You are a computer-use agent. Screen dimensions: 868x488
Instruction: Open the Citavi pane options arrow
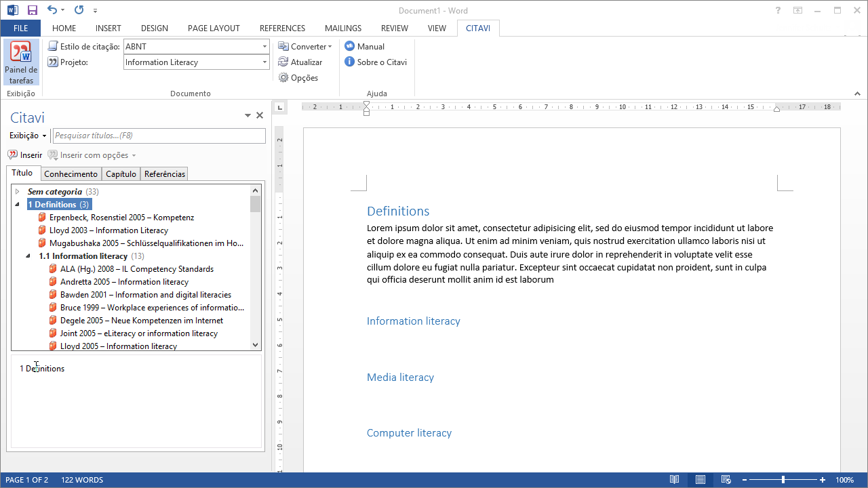[248, 116]
